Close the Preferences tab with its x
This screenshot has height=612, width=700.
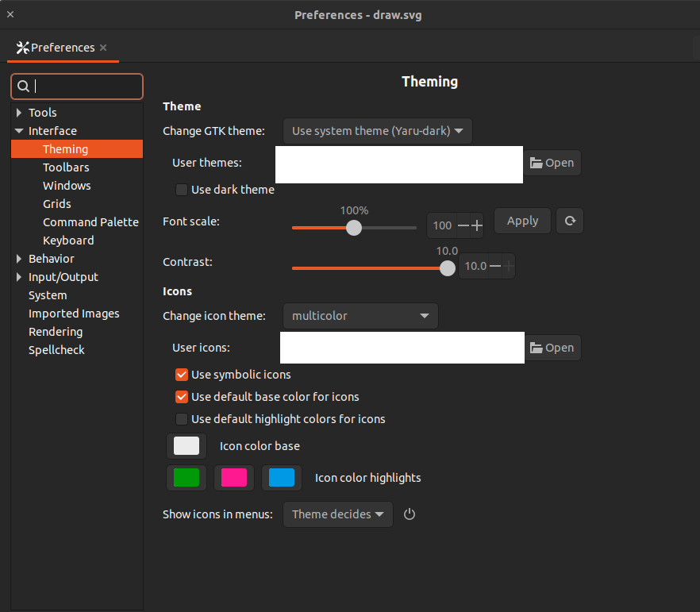coord(103,48)
